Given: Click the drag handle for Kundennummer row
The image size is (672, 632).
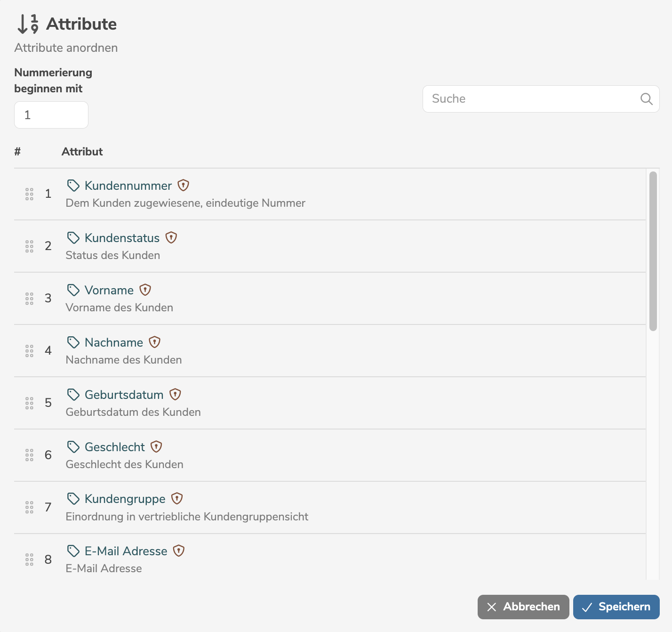Looking at the screenshot, I should point(29,194).
